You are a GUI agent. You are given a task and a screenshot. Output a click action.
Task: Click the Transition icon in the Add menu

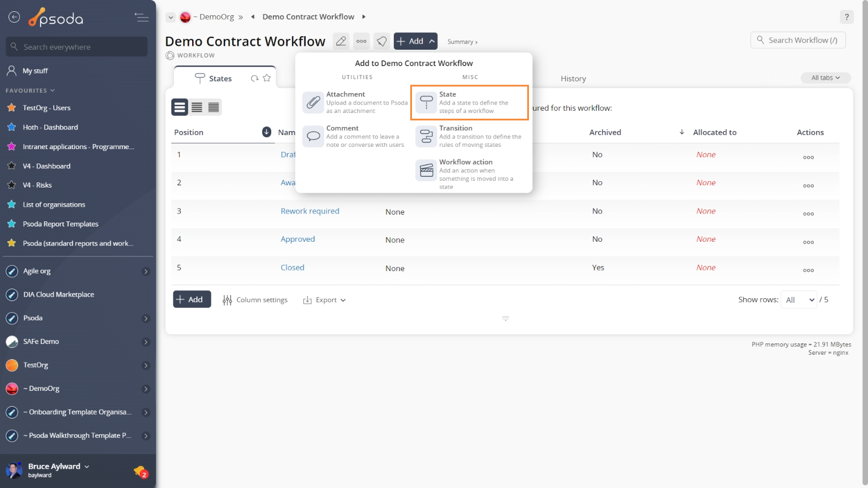tap(426, 136)
